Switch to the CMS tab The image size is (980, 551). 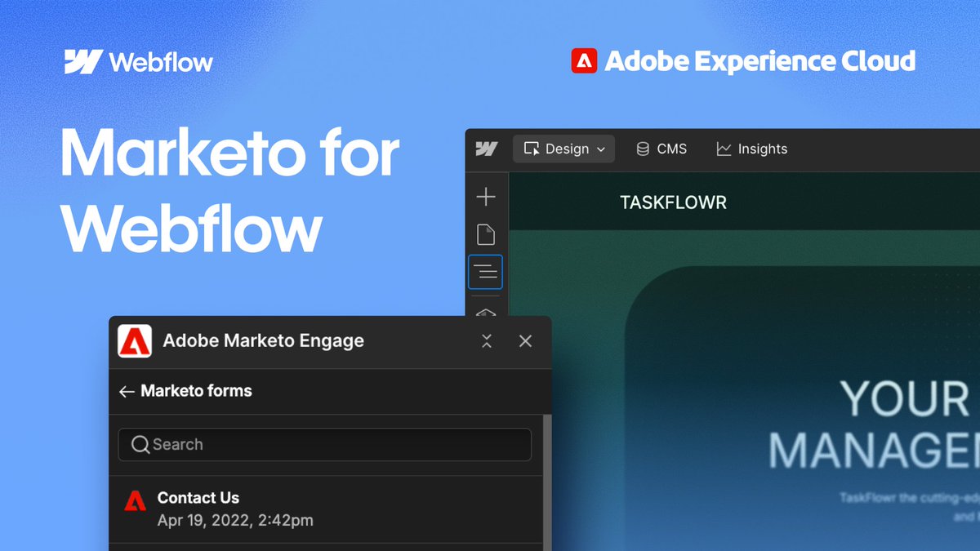661,149
